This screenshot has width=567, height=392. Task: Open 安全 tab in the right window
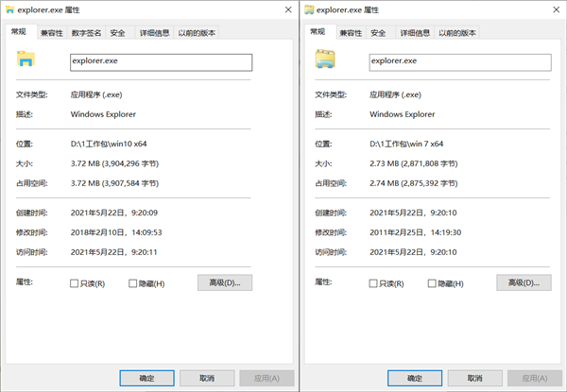[x=381, y=33]
